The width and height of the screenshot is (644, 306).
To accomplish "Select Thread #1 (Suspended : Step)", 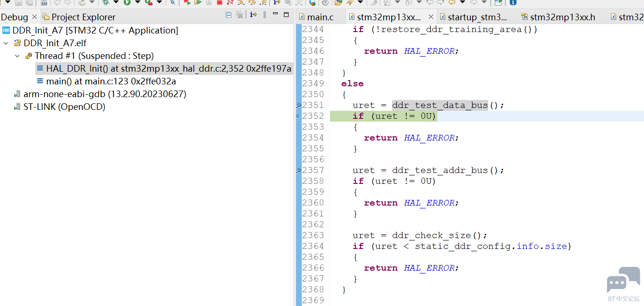I will pos(89,56).
